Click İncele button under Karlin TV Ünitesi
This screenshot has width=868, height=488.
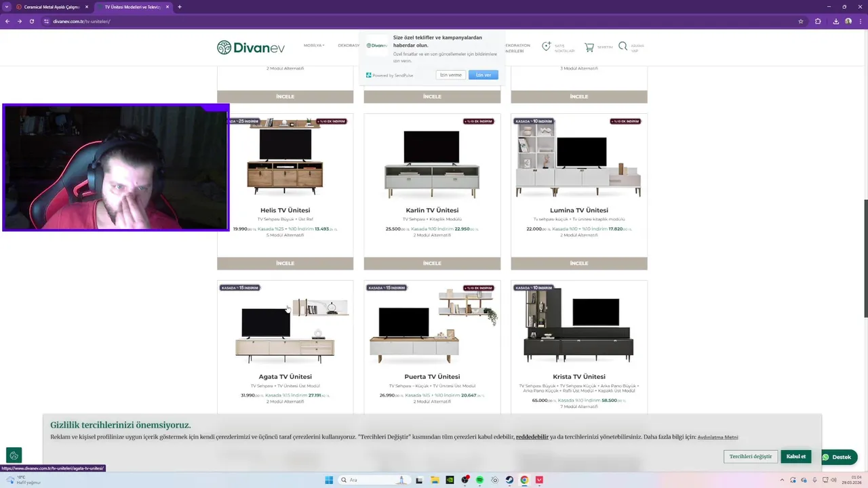[432, 263]
